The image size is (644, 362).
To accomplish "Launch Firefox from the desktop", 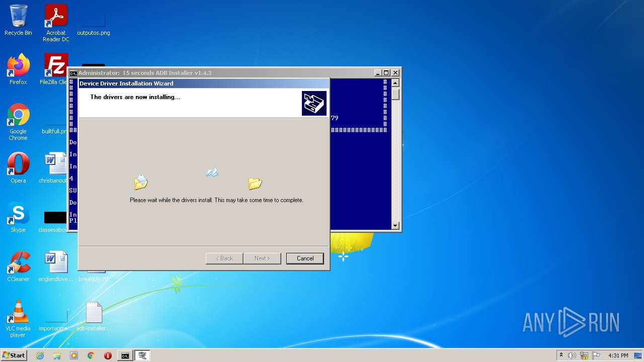I will click(18, 69).
